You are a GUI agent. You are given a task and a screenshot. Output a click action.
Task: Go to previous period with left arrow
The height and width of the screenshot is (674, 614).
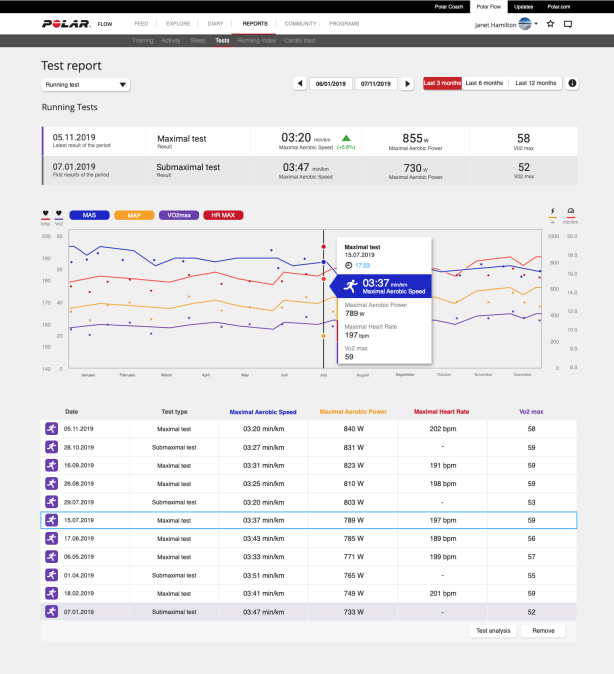(x=300, y=84)
